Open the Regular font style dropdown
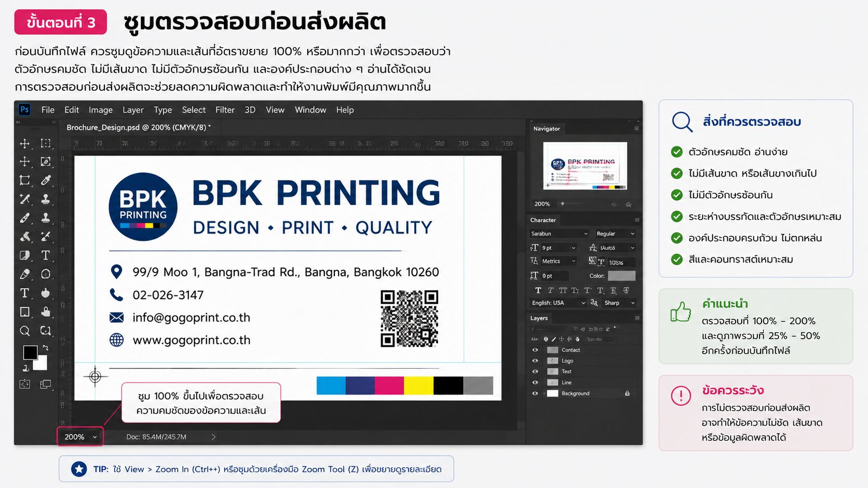 point(615,234)
